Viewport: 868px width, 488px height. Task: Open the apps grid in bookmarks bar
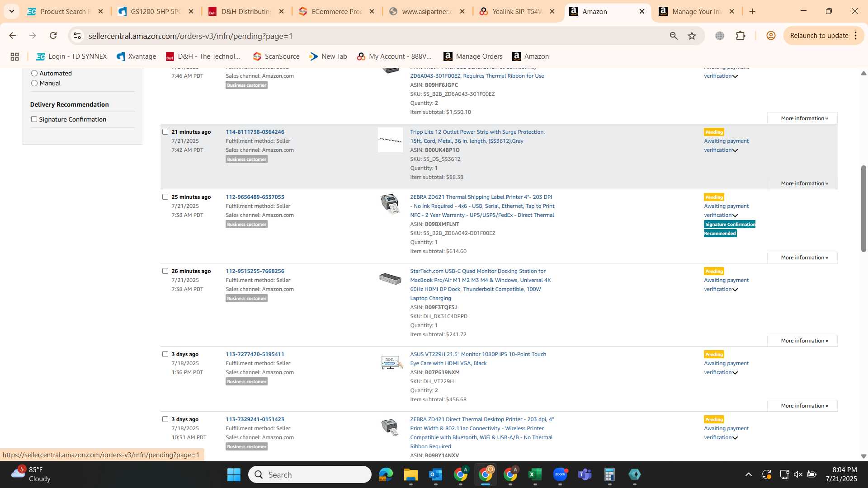click(x=14, y=56)
